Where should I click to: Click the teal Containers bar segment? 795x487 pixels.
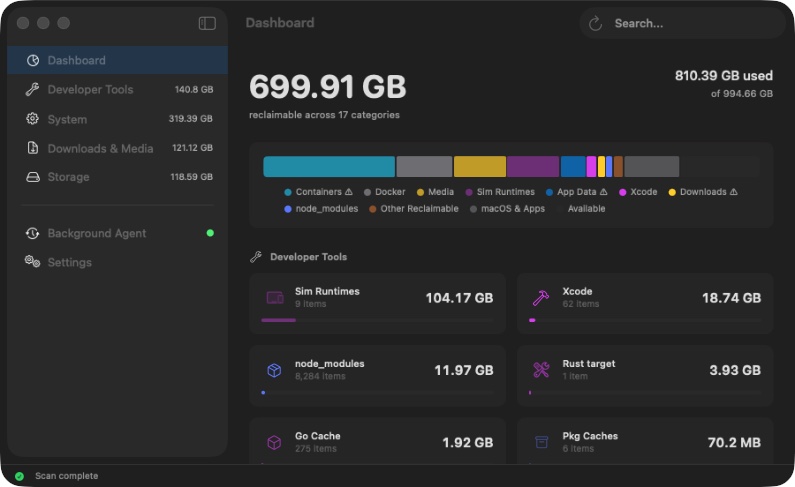point(329,167)
